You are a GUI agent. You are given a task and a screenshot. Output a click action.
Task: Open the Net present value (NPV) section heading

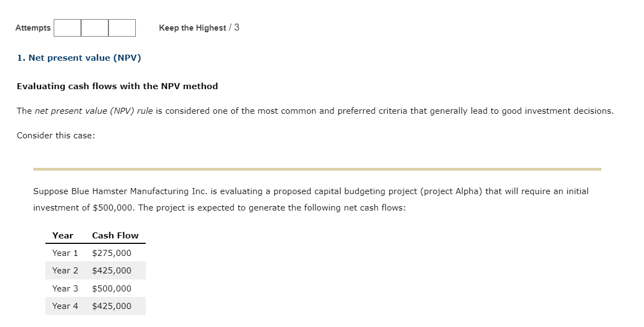tap(79, 57)
